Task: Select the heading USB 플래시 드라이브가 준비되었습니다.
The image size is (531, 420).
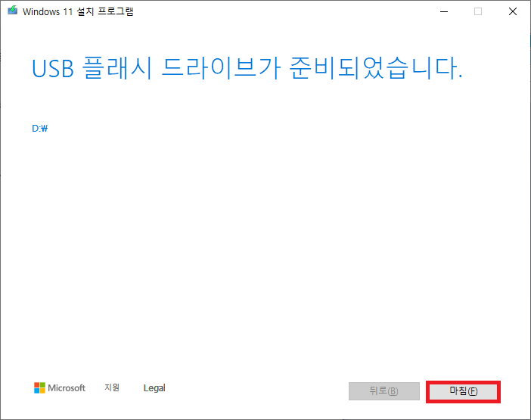Action: tap(247, 68)
